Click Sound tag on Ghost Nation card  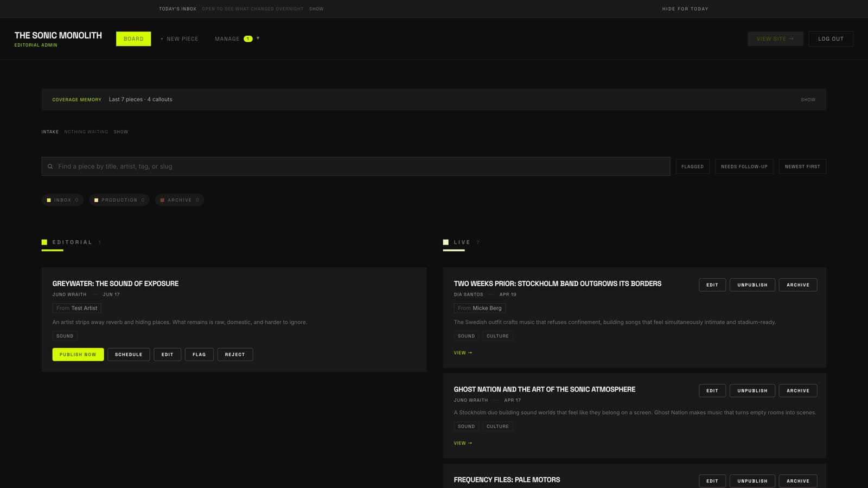tap(467, 427)
